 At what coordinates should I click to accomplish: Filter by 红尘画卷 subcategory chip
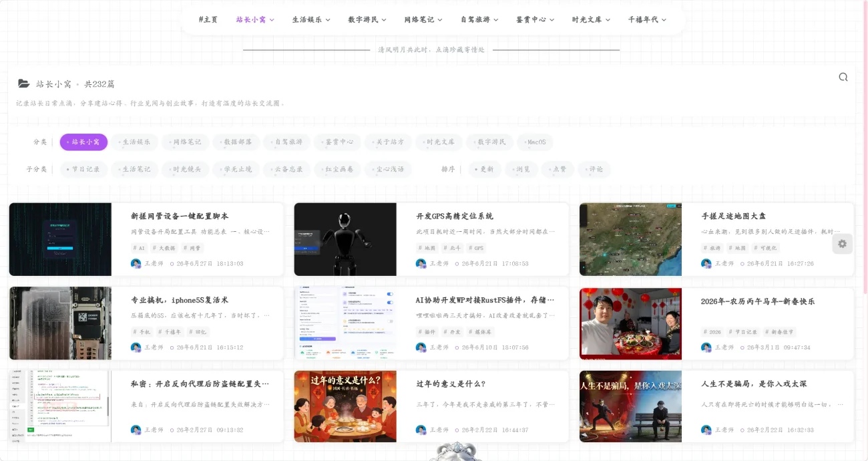pyautogui.click(x=337, y=170)
